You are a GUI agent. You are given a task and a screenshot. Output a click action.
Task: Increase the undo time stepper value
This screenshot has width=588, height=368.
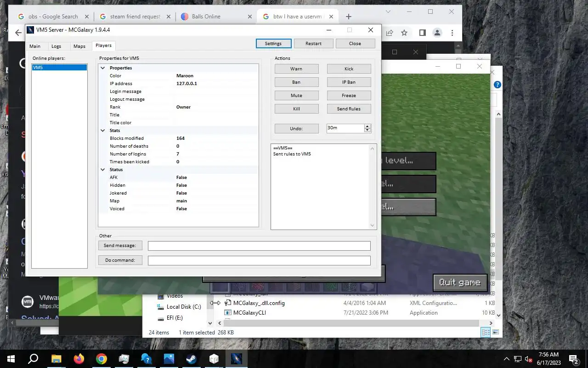click(367, 126)
